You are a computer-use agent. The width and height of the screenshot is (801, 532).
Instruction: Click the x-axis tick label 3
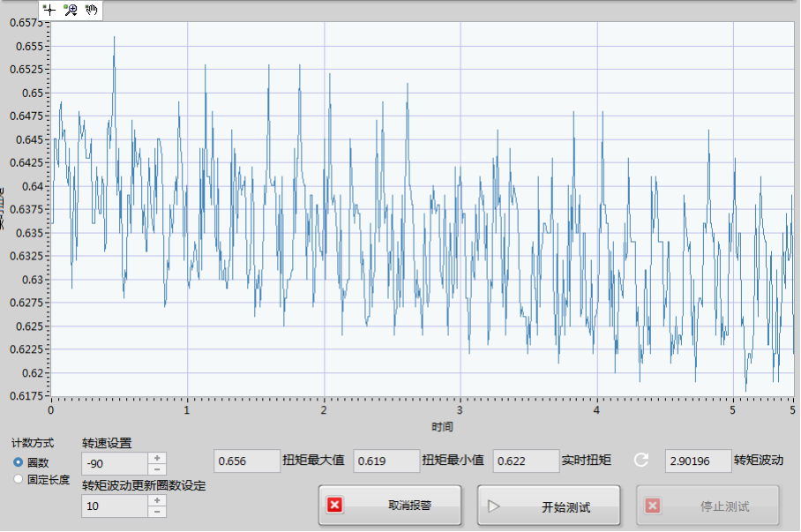(x=460, y=410)
